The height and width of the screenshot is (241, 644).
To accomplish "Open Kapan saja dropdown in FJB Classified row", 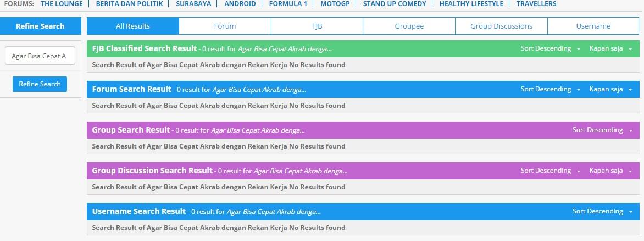I will [610, 48].
